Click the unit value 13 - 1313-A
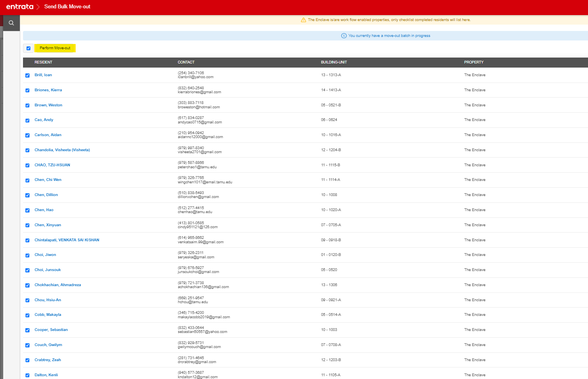The height and width of the screenshot is (379, 588). (x=331, y=75)
